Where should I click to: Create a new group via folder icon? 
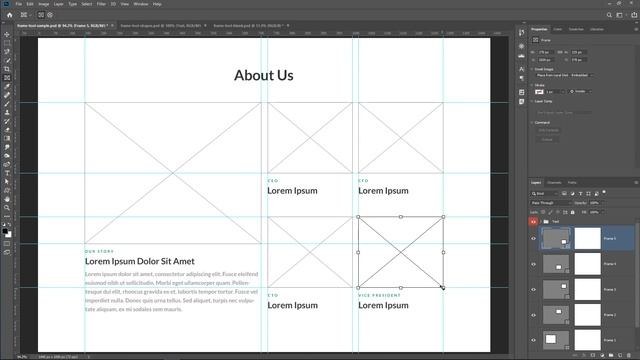611,356
